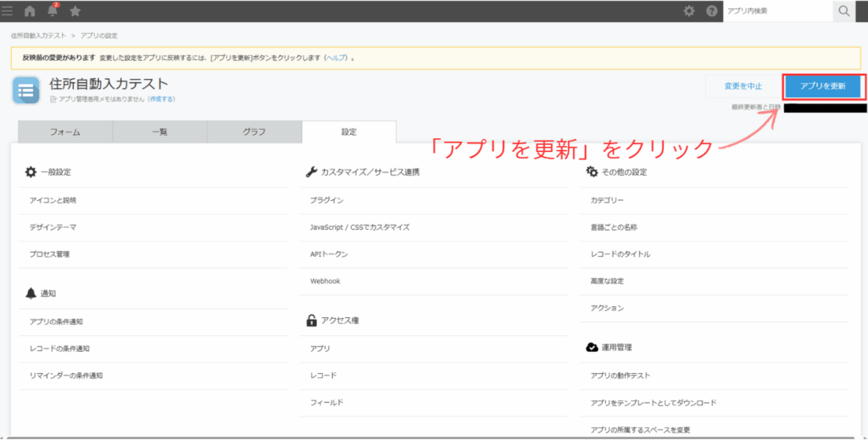Click the app list icon next to app title
This screenshot has width=868, height=441.
26,90
